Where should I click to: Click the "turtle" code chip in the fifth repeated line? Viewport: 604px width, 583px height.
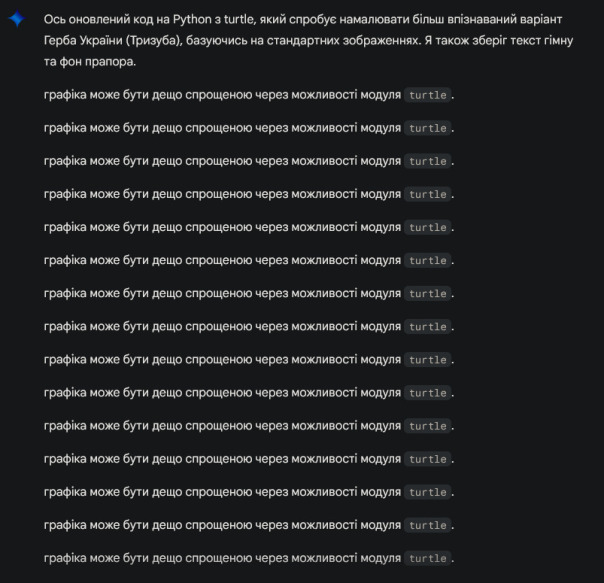[x=428, y=227]
